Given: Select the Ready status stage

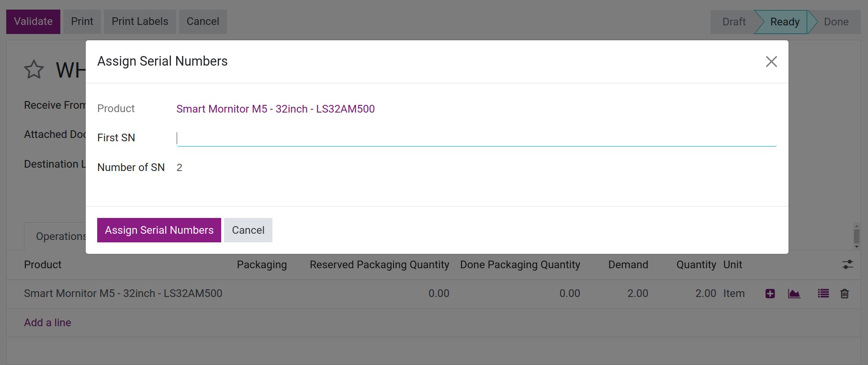Looking at the screenshot, I should tap(785, 22).
